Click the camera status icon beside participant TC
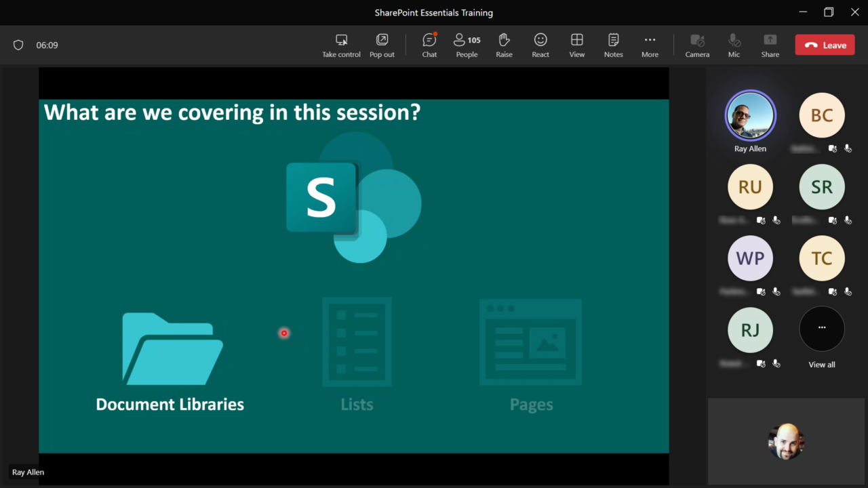868x488 pixels. tap(832, 291)
